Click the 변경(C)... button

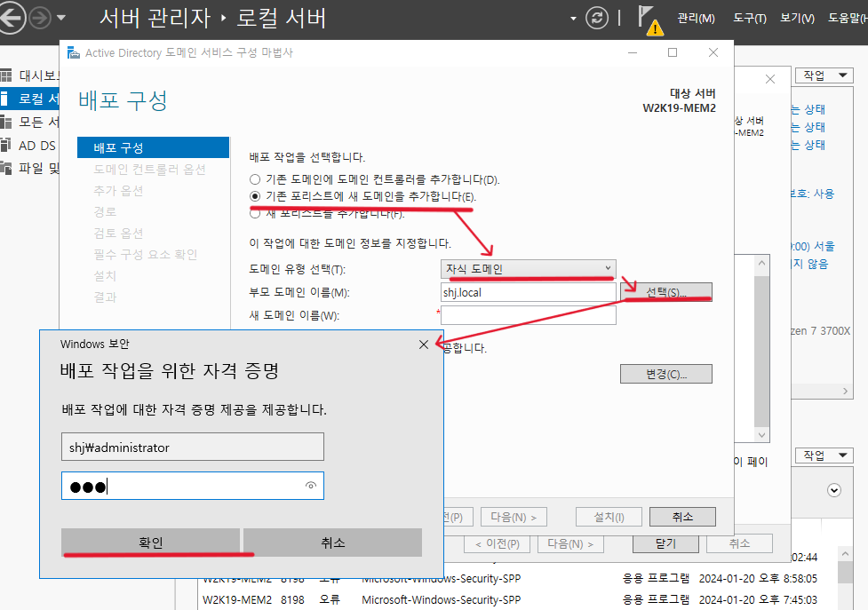[666, 375]
